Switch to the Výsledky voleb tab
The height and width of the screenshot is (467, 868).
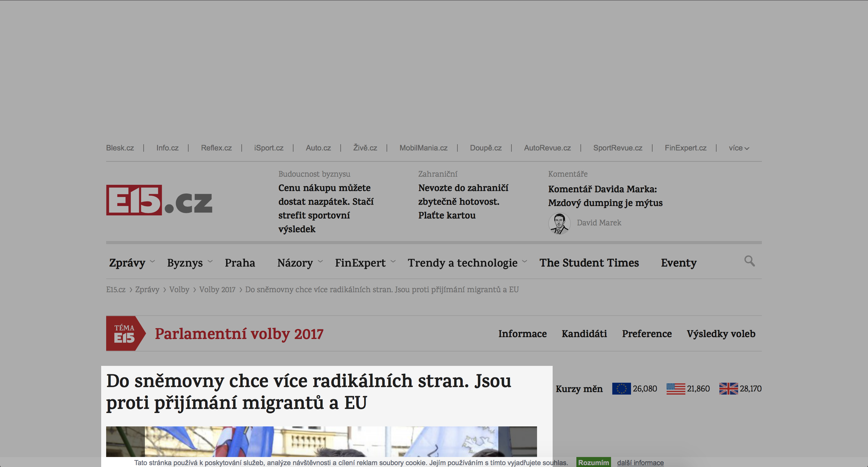pyautogui.click(x=721, y=334)
